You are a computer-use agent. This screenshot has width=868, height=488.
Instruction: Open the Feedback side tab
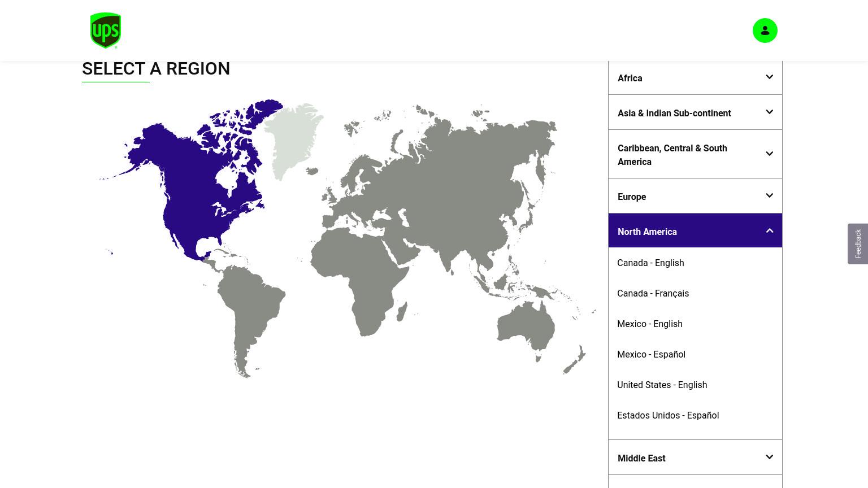858,243
